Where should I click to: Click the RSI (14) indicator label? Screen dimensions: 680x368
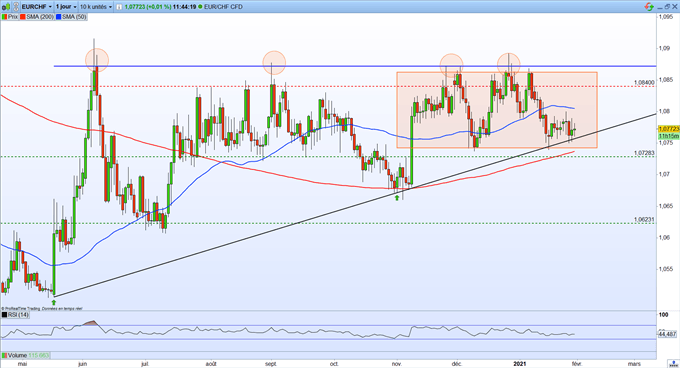pos(18,315)
